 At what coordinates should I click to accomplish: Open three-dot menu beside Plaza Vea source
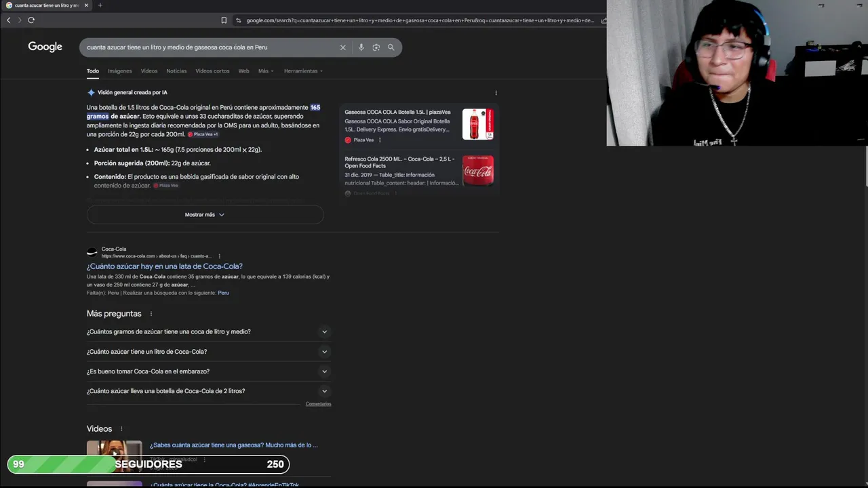click(380, 140)
